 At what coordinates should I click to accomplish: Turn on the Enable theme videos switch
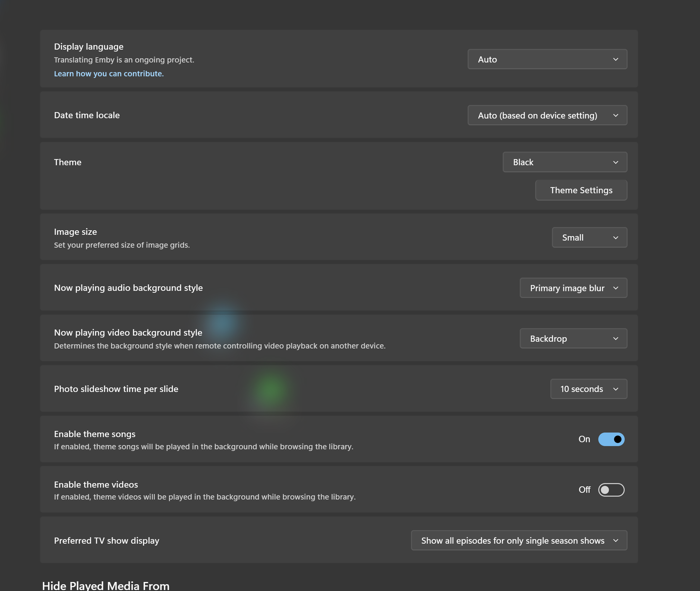point(611,490)
